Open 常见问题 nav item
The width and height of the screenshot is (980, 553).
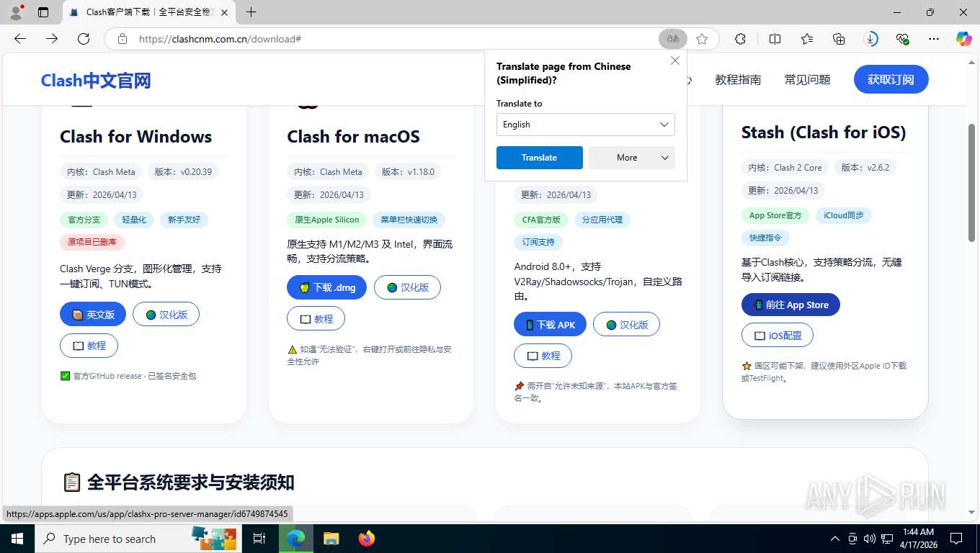[807, 80]
